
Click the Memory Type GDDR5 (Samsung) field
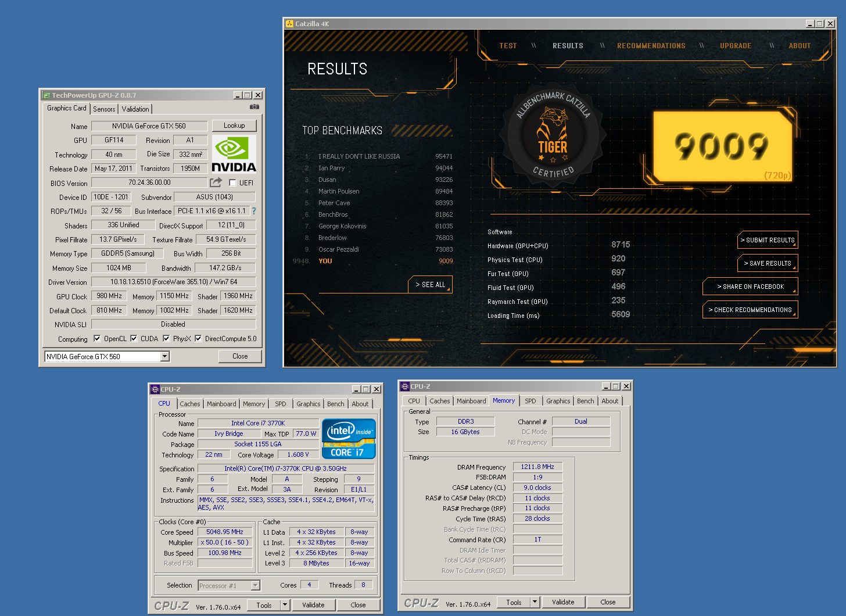coord(128,253)
